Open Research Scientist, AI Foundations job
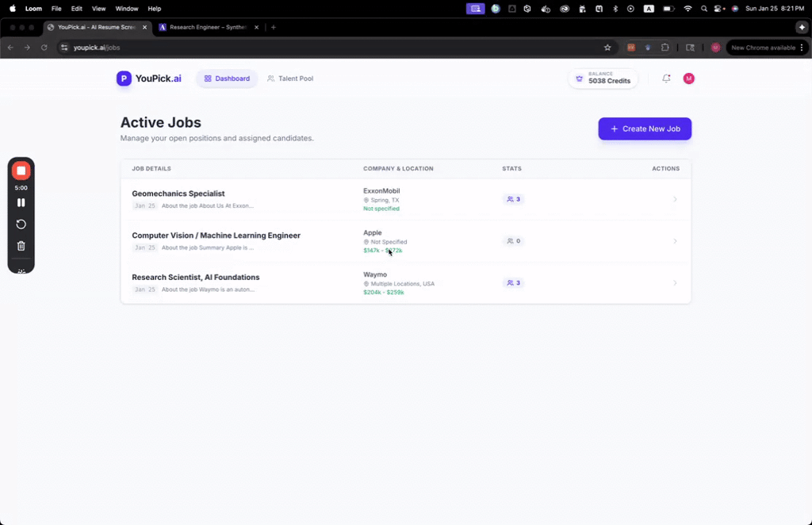 tap(196, 278)
